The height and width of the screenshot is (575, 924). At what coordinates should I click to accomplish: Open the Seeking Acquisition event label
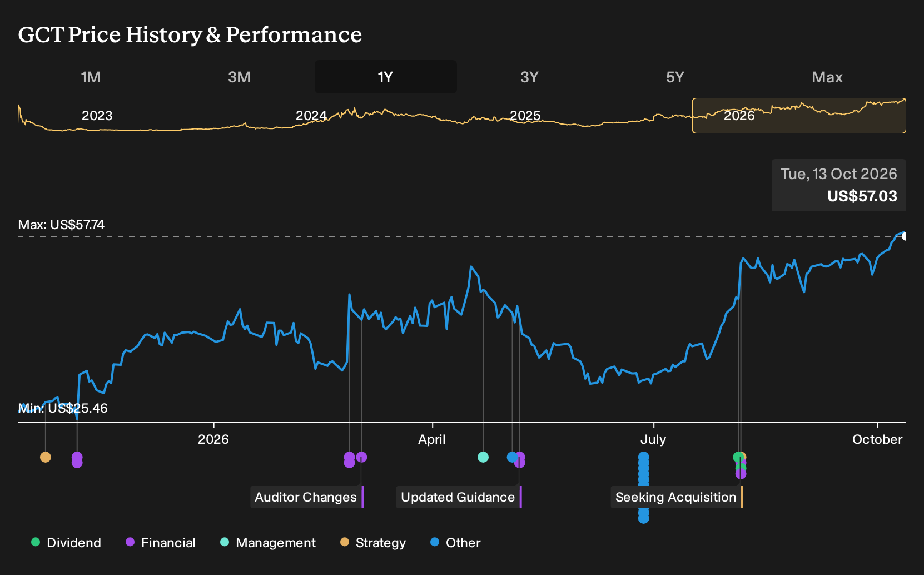pos(677,497)
